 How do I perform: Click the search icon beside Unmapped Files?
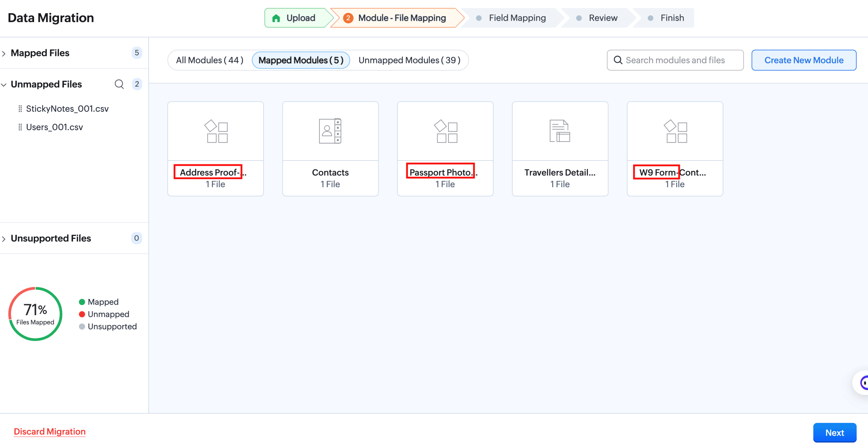click(x=119, y=84)
